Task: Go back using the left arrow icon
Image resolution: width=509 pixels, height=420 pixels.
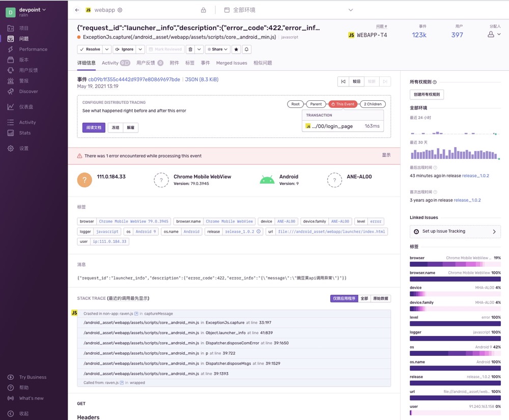Action: 77,10
